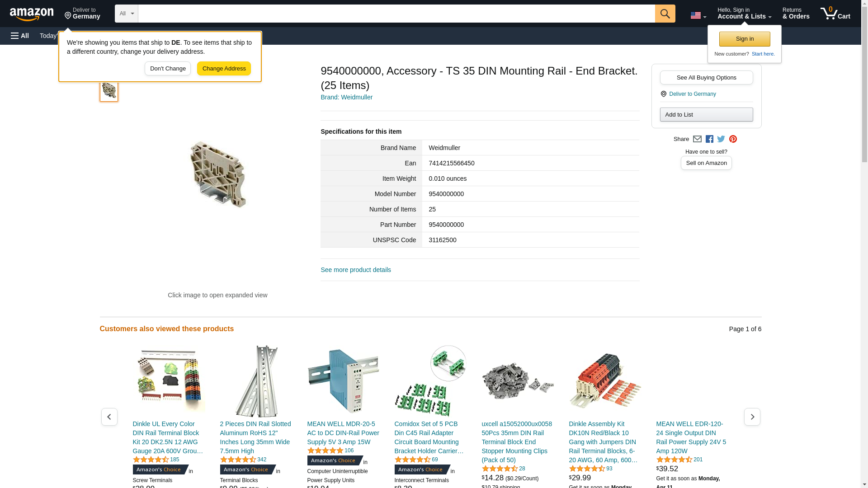The width and height of the screenshot is (868, 488).
Task: Open the language flag dropdown
Action: 698,16
